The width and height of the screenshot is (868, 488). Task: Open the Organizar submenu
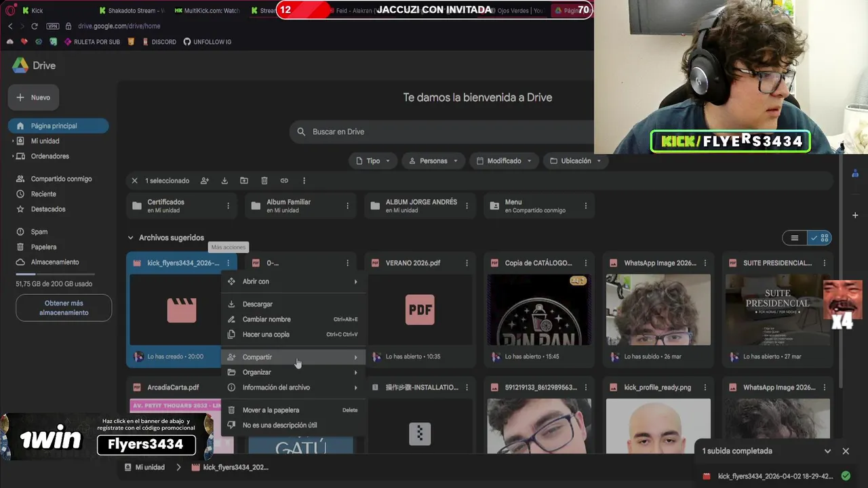(293, 372)
